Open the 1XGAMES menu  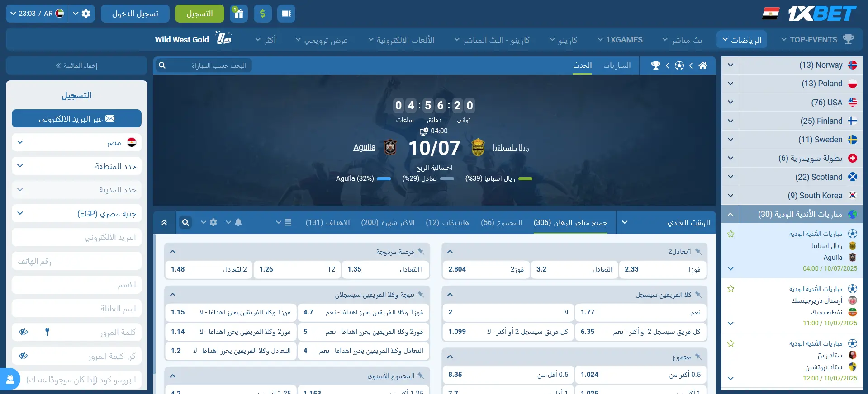coord(620,40)
